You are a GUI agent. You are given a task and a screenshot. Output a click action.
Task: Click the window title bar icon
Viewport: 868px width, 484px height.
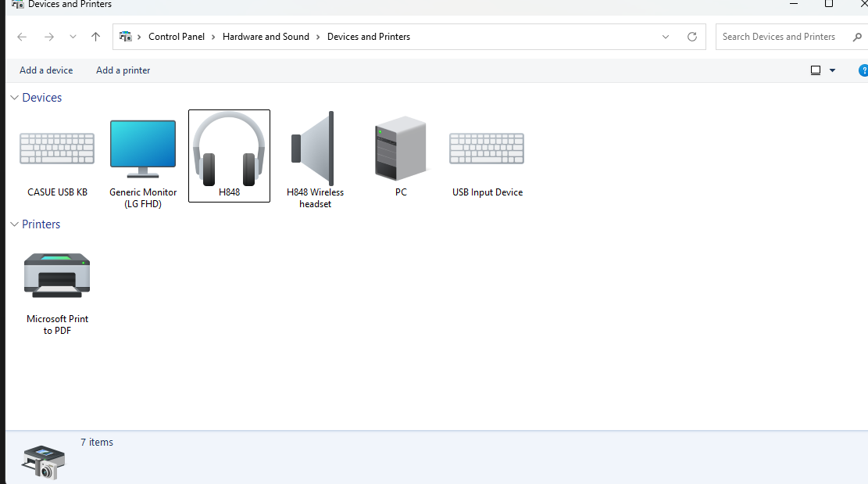[x=18, y=5]
